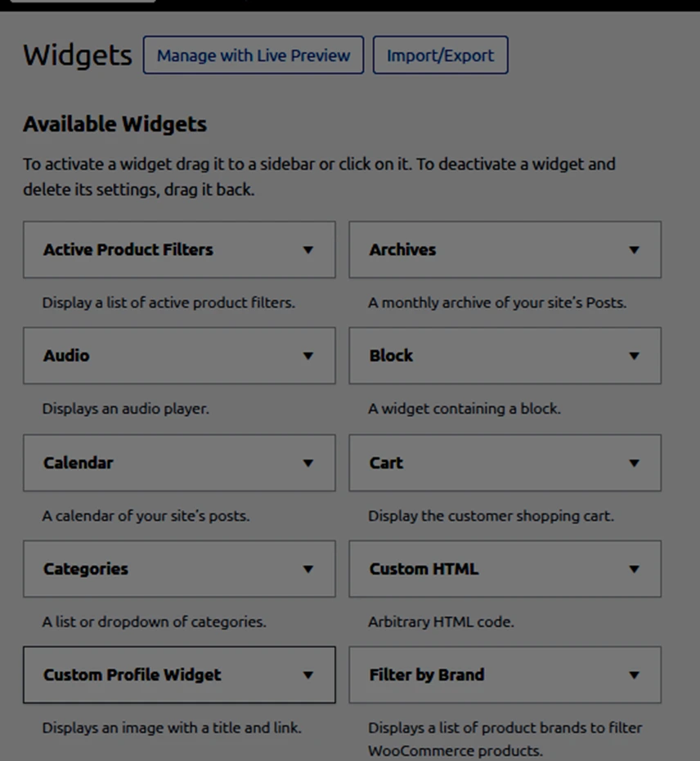This screenshot has width=700, height=761.
Task: Select the Block widget card
Action: click(x=505, y=356)
